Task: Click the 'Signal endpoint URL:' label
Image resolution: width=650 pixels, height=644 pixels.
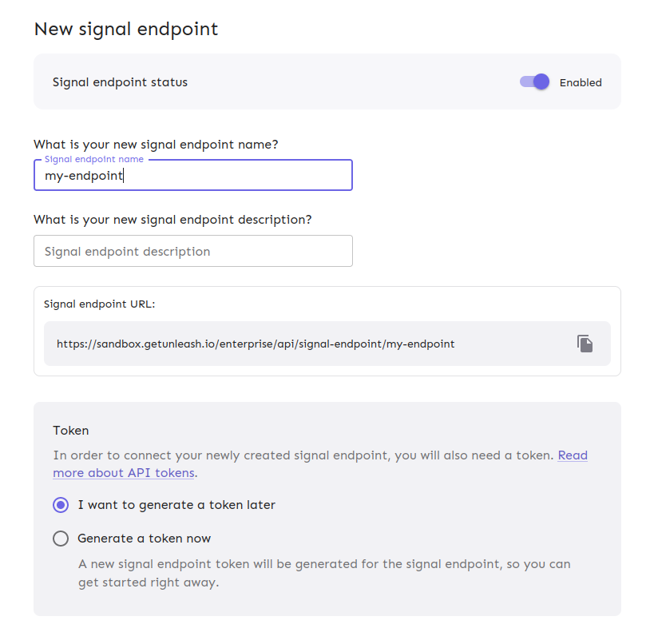Action: click(x=97, y=304)
